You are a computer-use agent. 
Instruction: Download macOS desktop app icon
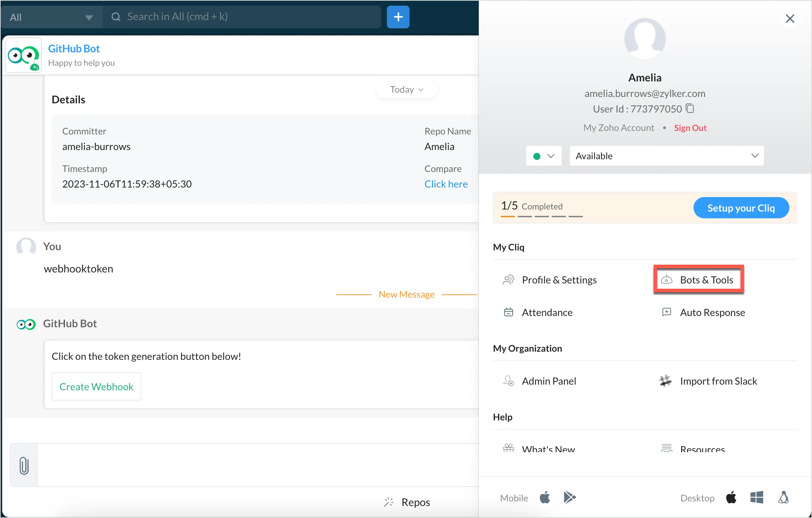pos(731,497)
